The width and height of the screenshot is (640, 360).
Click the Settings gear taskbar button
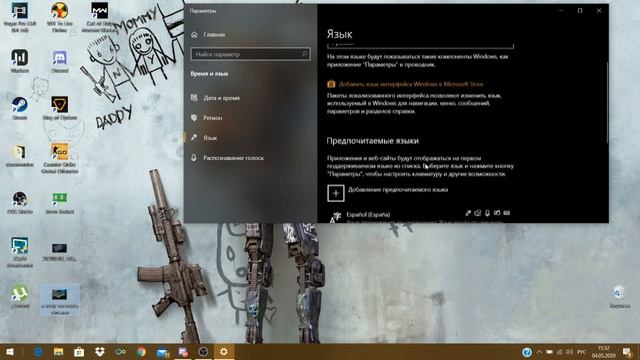click(x=224, y=352)
